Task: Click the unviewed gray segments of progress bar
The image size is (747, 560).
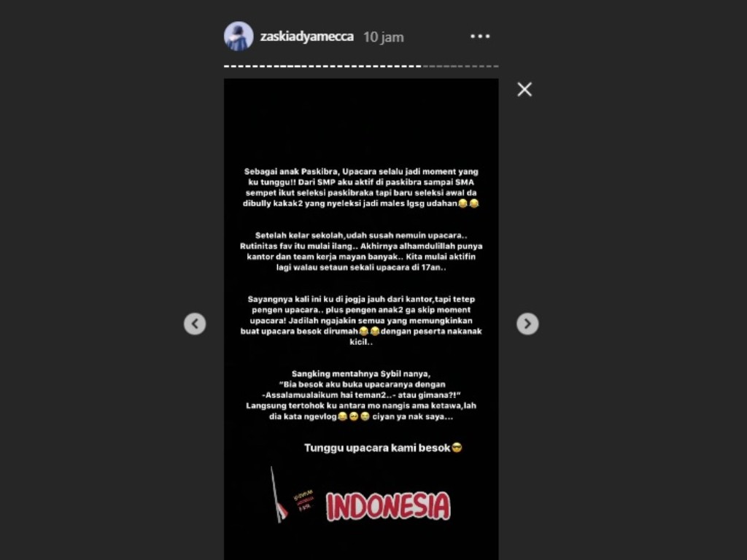Action: (461, 66)
